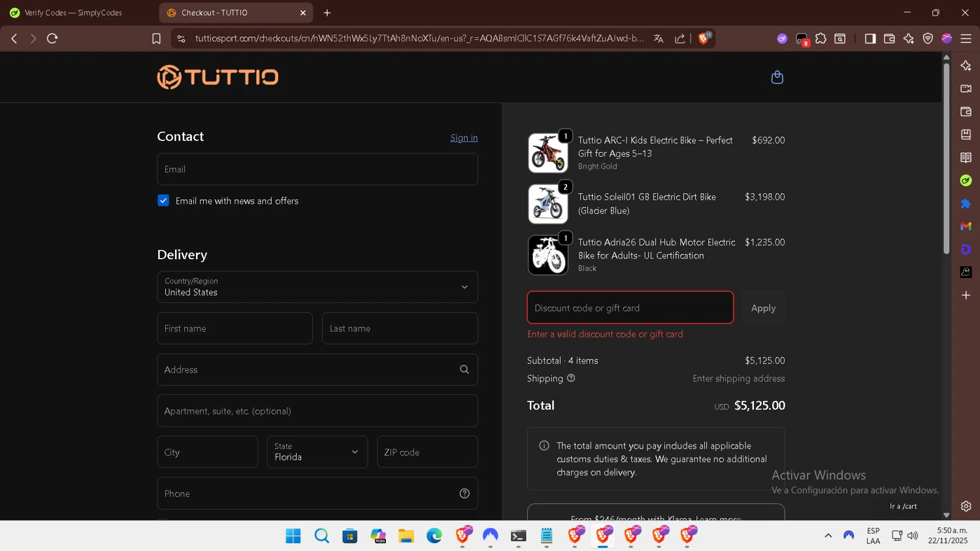980x551 pixels.
Task: Click the browser address bar URL
Action: [419, 39]
